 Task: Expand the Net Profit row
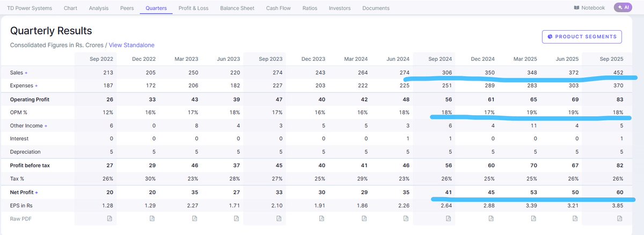pos(36,192)
